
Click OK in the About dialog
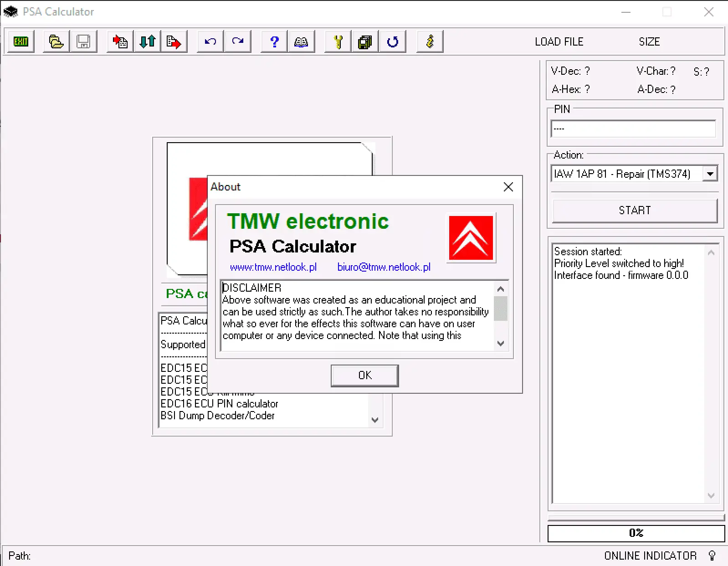(364, 376)
